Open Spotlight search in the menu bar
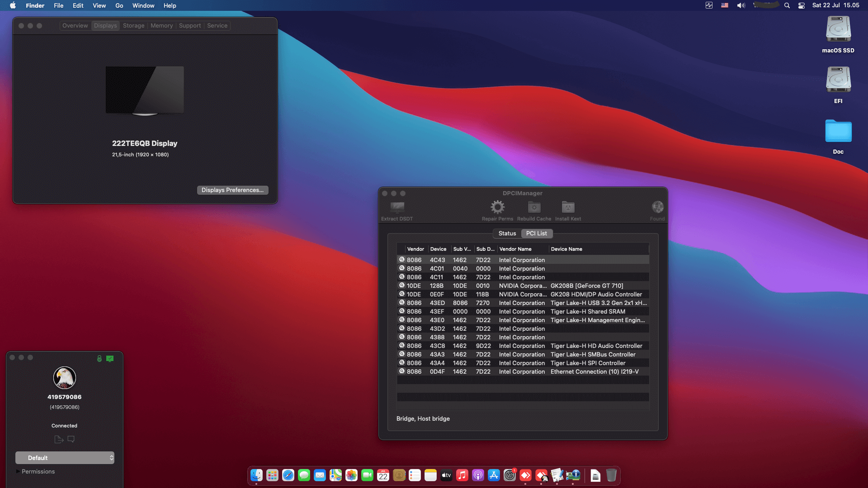This screenshot has height=488, width=868. click(787, 5)
